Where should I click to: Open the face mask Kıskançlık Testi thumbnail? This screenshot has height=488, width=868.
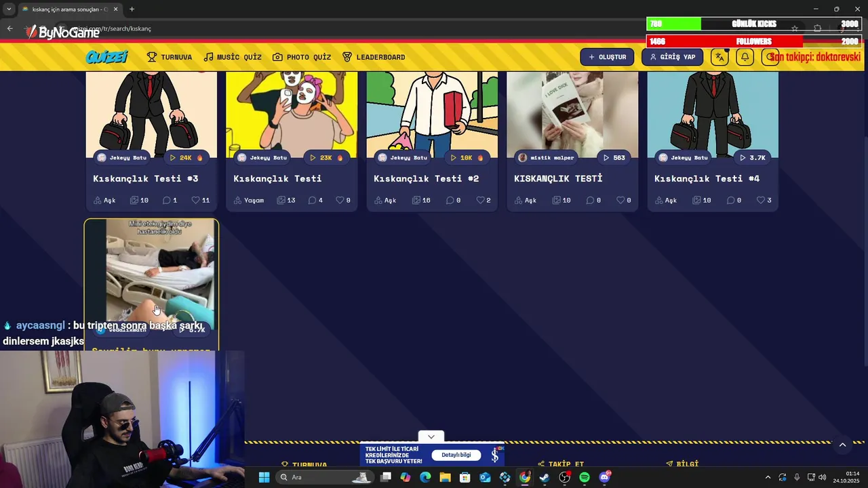[292, 115]
